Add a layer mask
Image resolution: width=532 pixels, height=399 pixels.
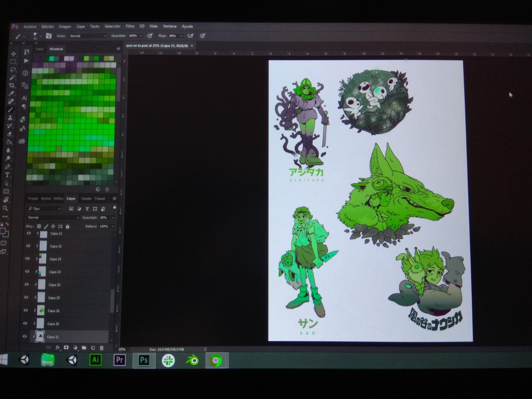coord(66,347)
